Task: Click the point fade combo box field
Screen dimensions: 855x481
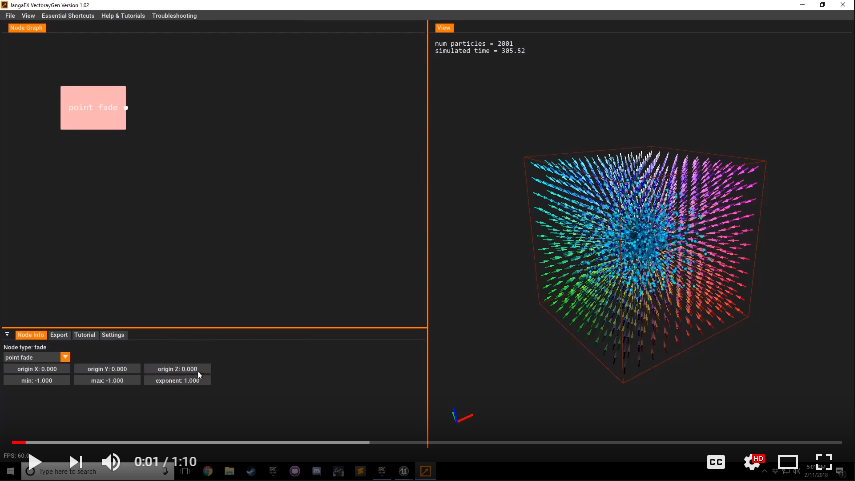Action: point(32,357)
